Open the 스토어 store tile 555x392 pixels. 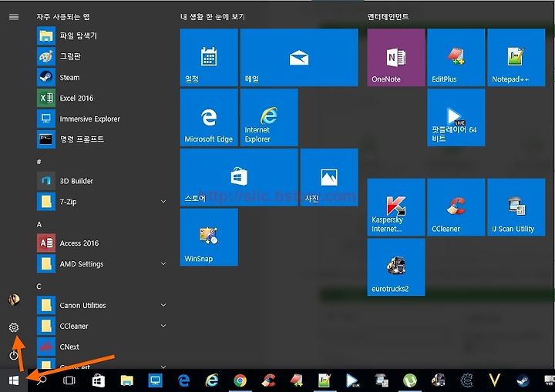pos(239,177)
